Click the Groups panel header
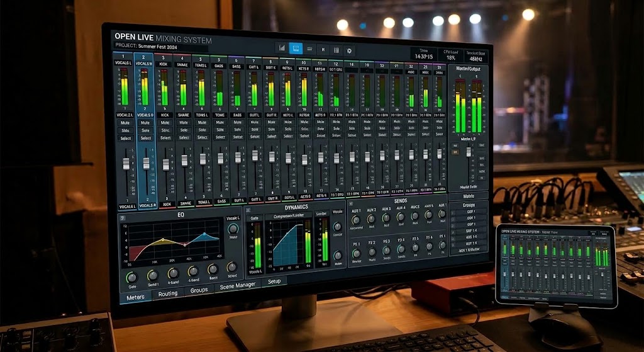 pyautogui.click(x=469, y=205)
